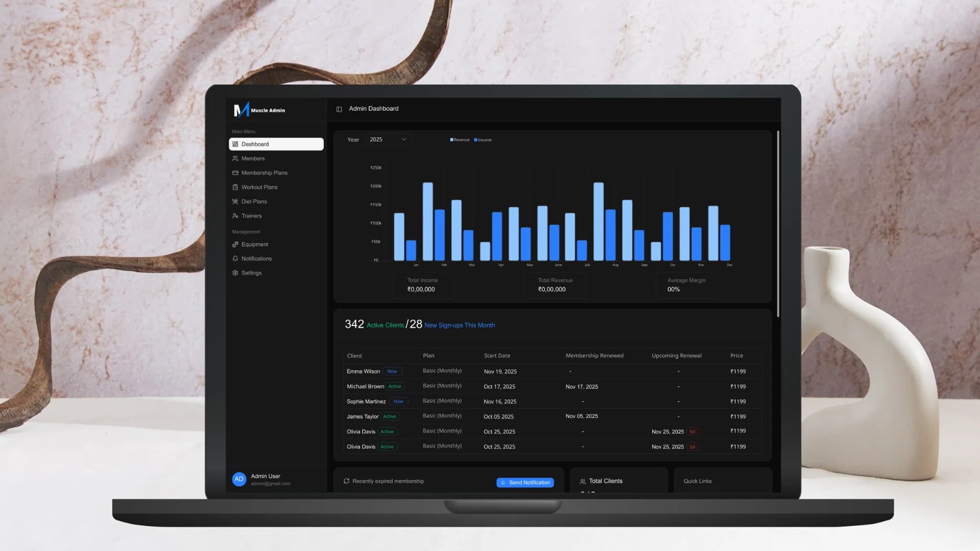Click New Sign-ups This Month link
Screen dimensions: 980x551
pos(460,325)
